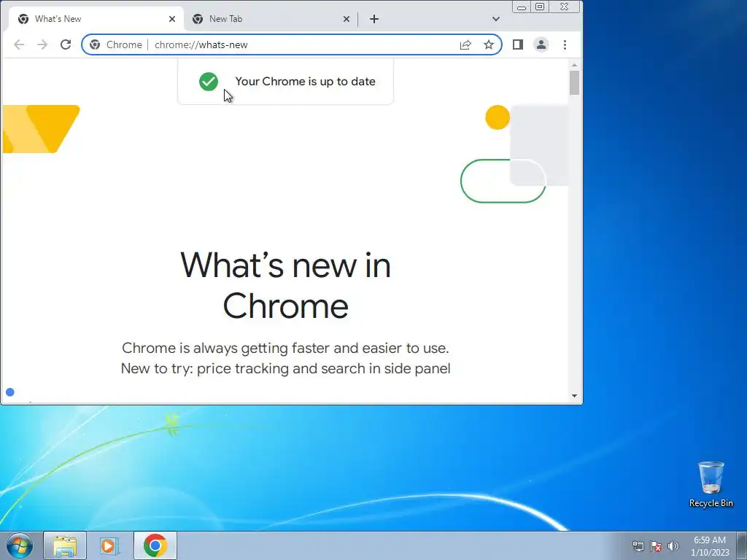Go back with the browser back arrow

pyautogui.click(x=19, y=44)
